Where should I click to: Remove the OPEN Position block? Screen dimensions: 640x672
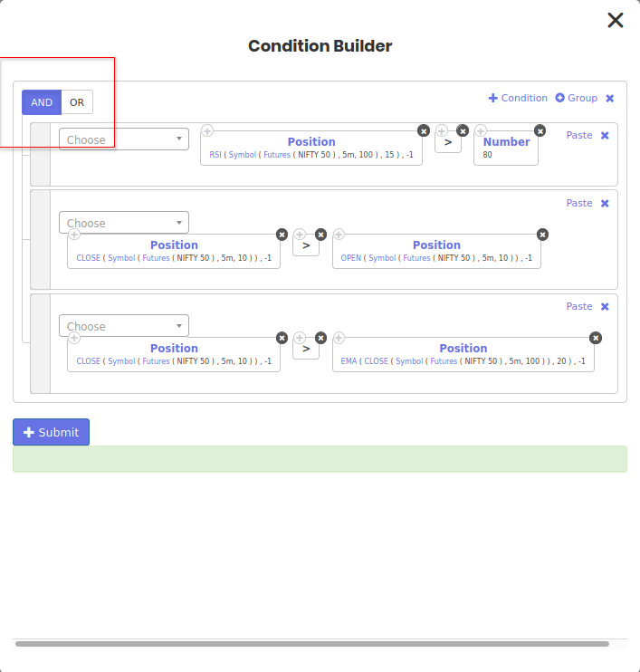pyautogui.click(x=543, y=234)
